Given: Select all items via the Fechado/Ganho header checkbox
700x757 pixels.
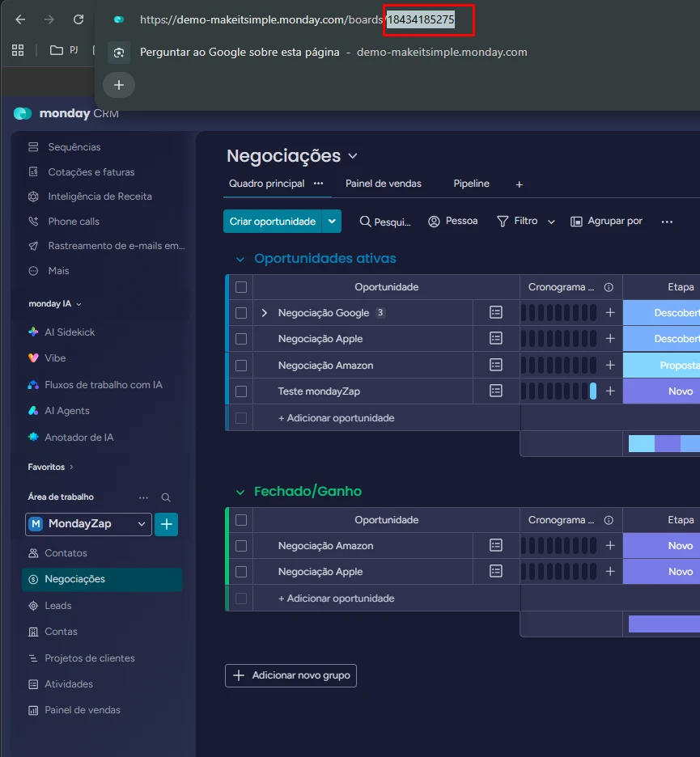Looking at the screenshot, I should [x=241, y=520].
